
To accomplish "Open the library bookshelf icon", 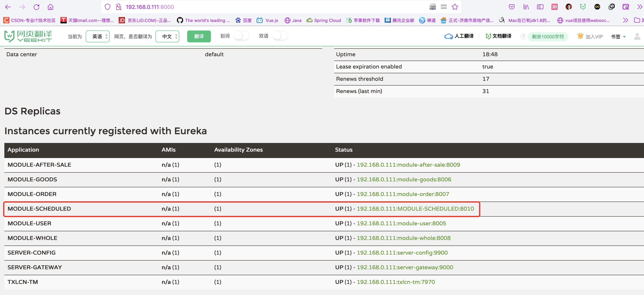I will [x=526, y=7].
